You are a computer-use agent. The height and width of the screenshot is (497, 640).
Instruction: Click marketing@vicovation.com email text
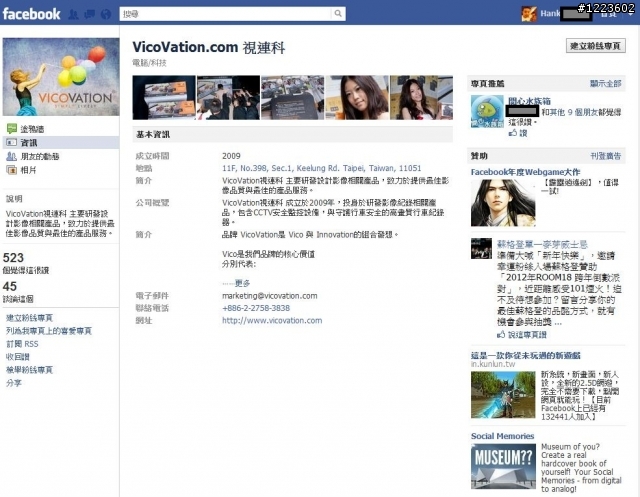(x=269, y=296)
